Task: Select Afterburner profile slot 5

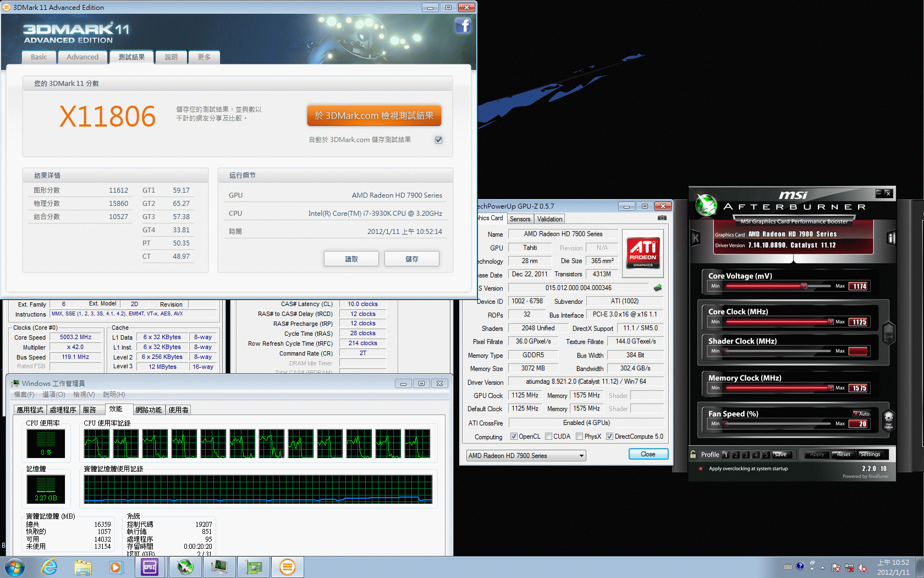Action: pos(766,455)
